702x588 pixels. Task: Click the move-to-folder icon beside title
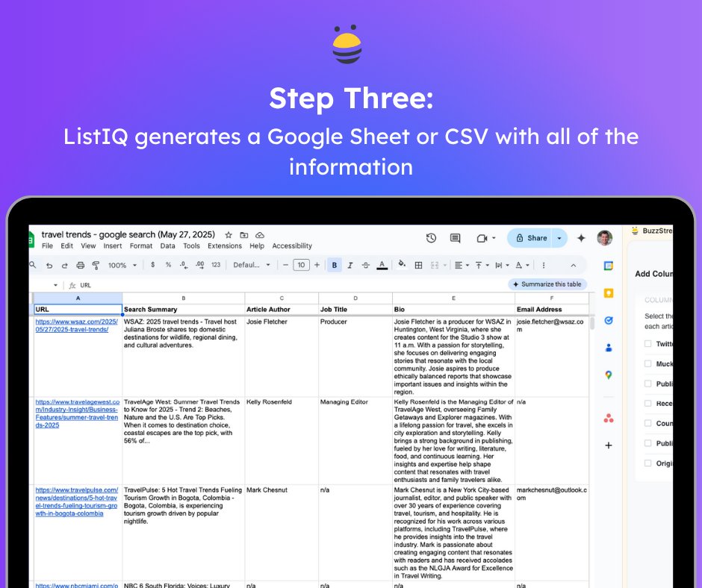tap(244, 235)
